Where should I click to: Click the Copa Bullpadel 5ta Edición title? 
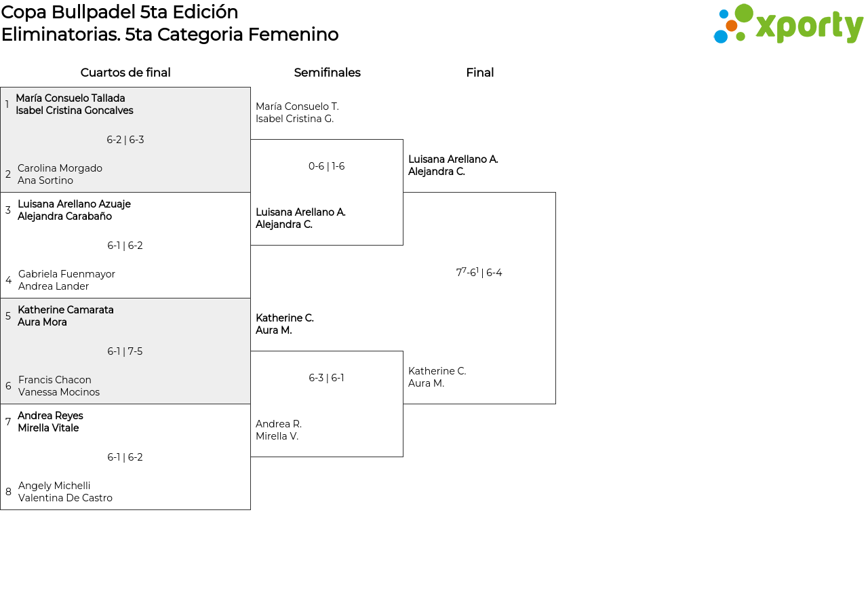coord(120,12)
